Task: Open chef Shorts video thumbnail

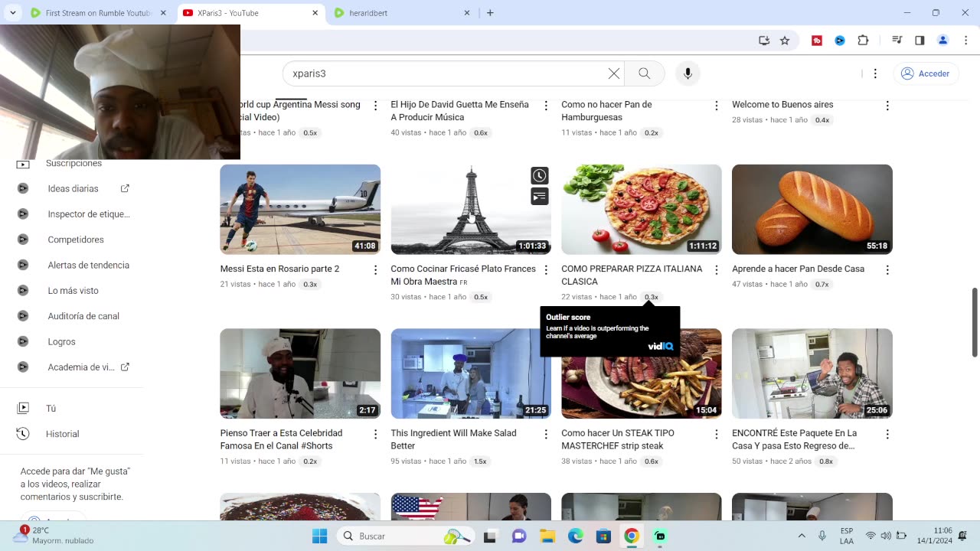Action: point(300,373)
